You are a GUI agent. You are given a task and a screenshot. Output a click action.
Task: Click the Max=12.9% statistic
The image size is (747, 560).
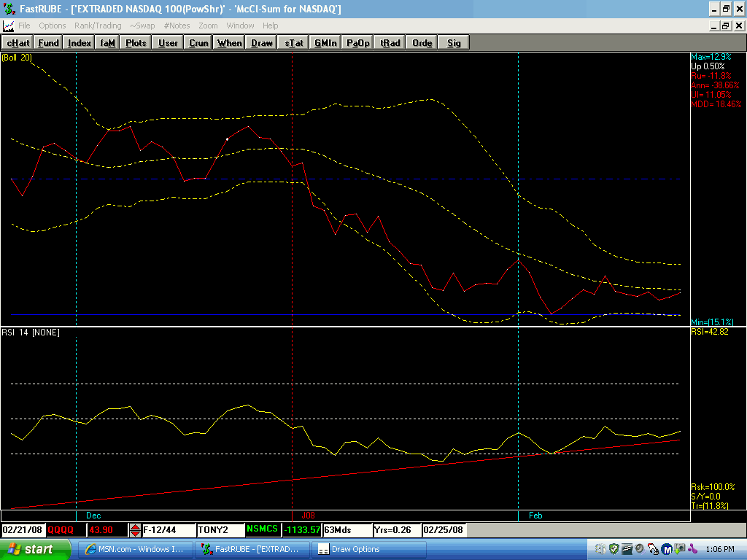click(711, 57)
